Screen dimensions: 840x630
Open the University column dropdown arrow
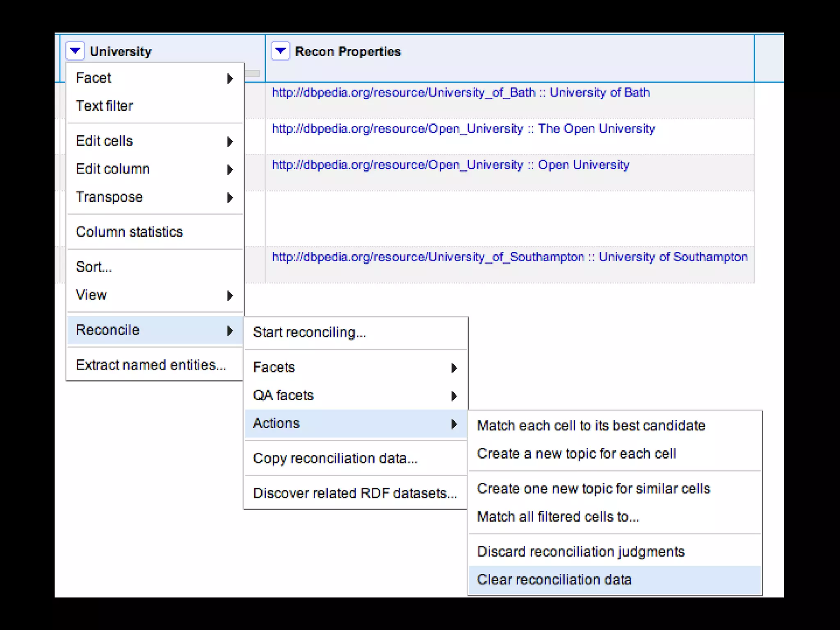pos(75,51)
